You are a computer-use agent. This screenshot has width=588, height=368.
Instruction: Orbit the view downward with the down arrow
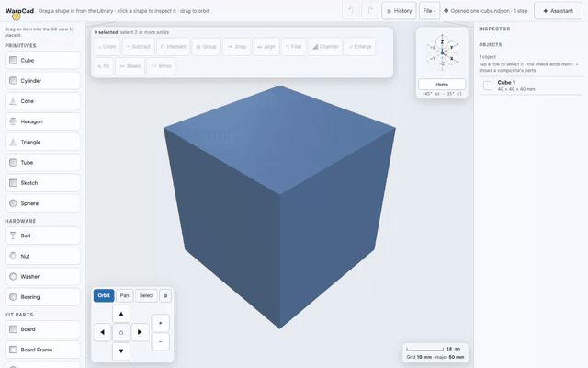click(x=121, y=351)
